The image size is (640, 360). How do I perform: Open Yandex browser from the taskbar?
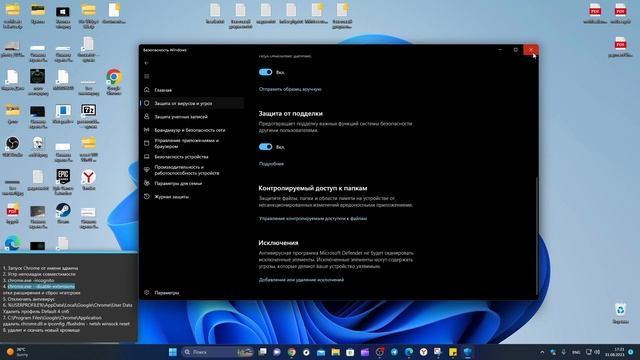(423, 352)
